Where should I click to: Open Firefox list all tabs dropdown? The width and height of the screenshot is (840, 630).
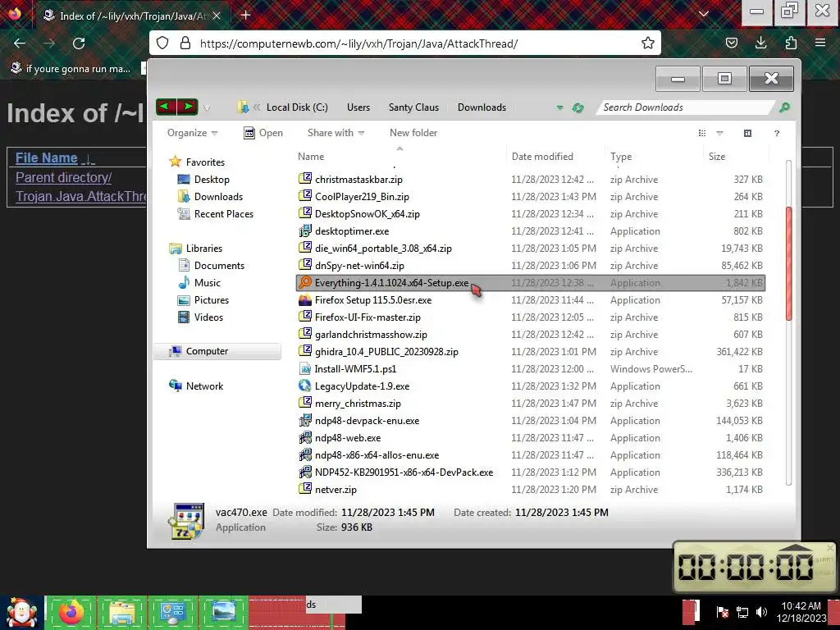tap(704, 15)
